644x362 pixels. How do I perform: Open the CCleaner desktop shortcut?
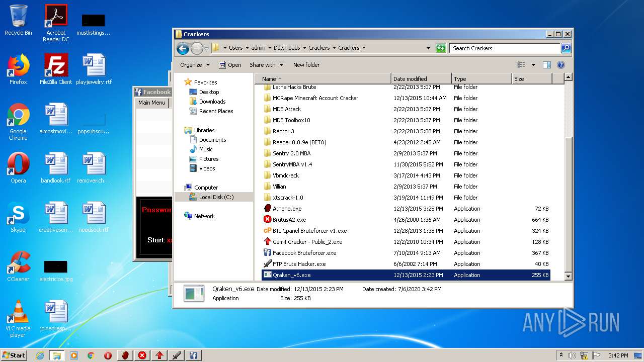(18, 266)
